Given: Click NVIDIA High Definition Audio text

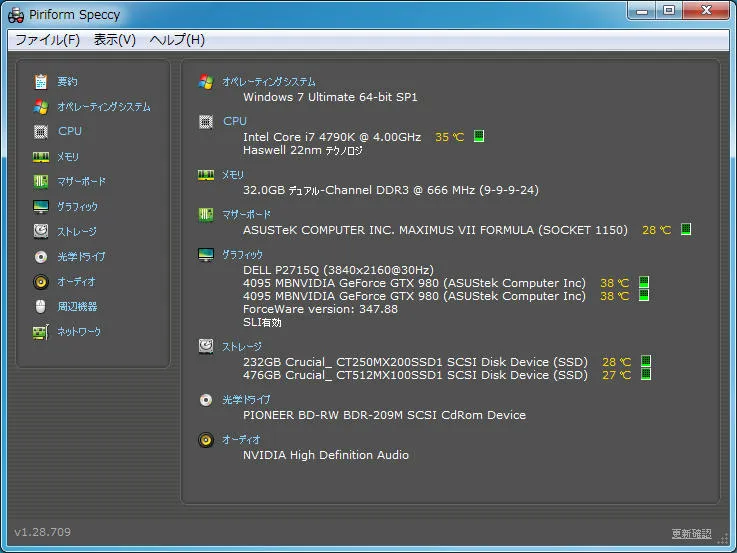Looking at the screenshot, I should tap(326, 455).
